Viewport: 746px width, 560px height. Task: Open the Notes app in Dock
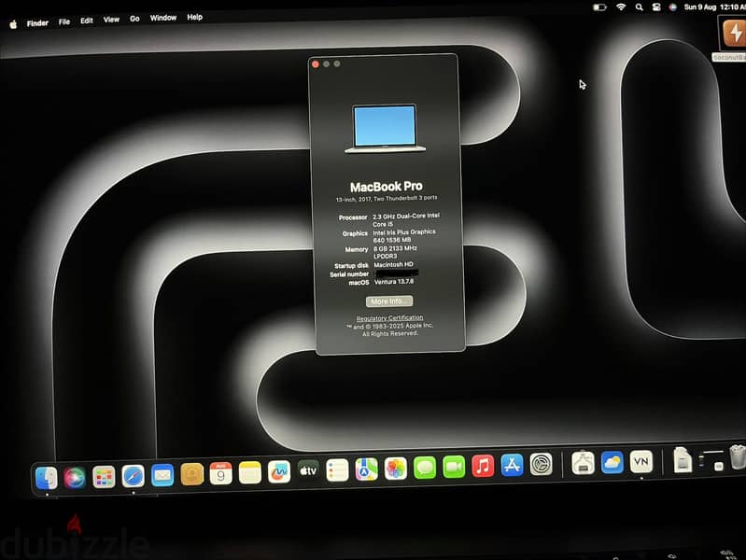coord(250,472)
